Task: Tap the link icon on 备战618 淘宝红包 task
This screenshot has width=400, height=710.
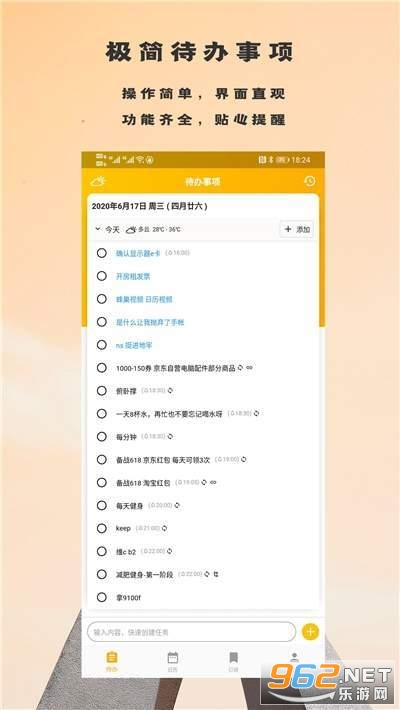Action: (213, 482)
